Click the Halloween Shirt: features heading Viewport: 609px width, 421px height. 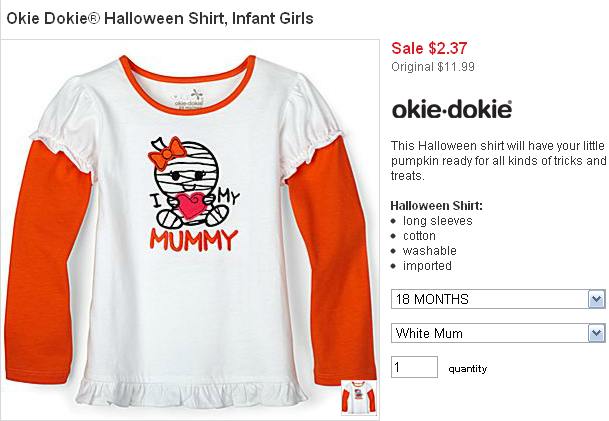437,205
